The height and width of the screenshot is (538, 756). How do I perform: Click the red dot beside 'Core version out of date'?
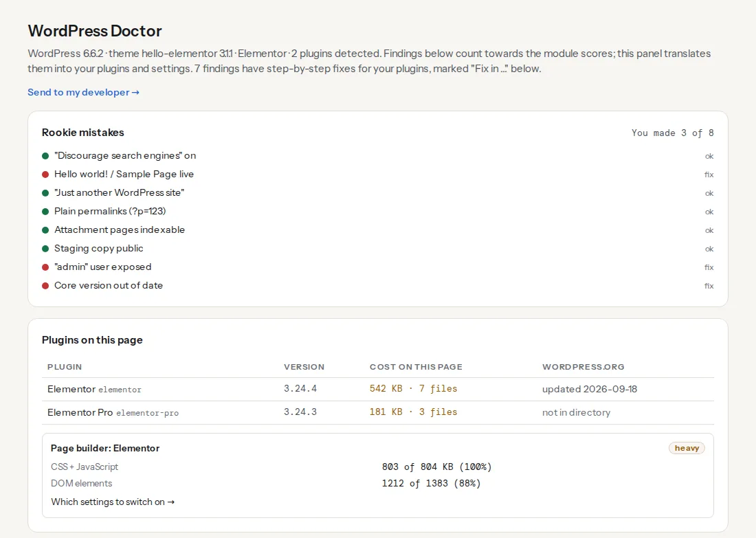45,286
